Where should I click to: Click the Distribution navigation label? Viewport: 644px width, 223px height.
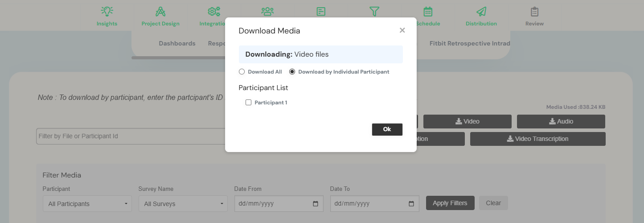[481, 24]
